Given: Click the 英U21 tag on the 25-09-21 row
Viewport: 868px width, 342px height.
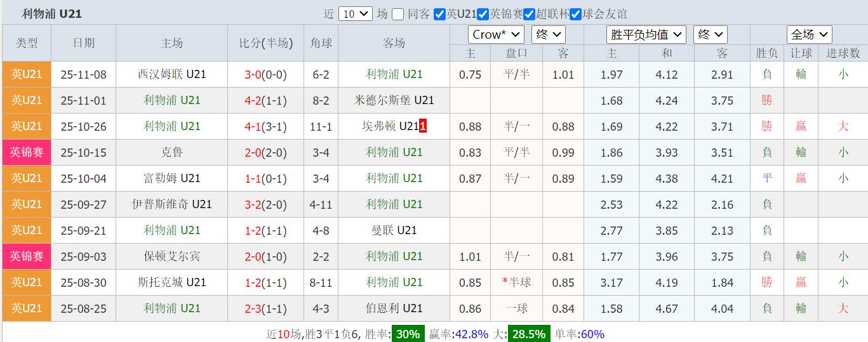Looking at the screenshot, I should click(x=27, y=230).
